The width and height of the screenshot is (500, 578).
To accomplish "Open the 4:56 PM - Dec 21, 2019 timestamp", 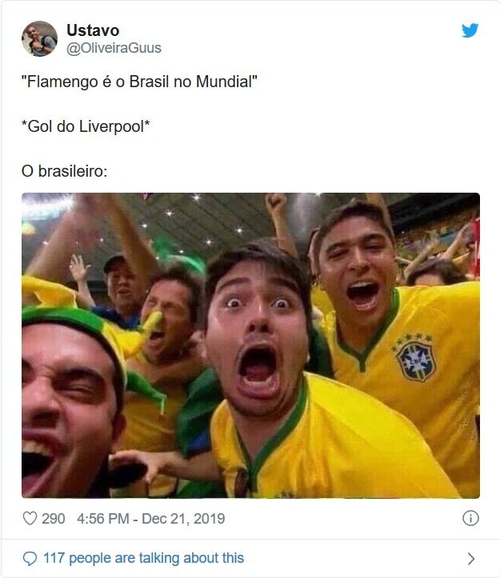I will (x=151, y=519).
